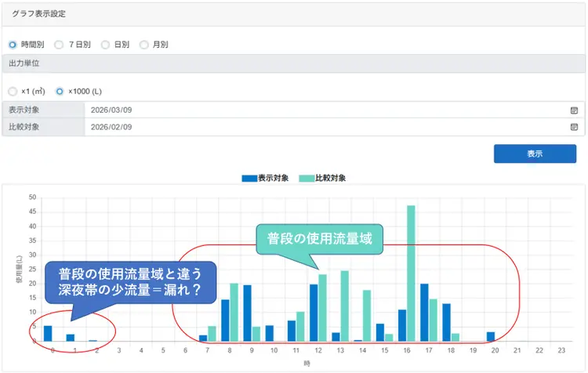Select ×1 (㎥) output unit
Viewport: 588px width, 373px height.
(13, 92)
